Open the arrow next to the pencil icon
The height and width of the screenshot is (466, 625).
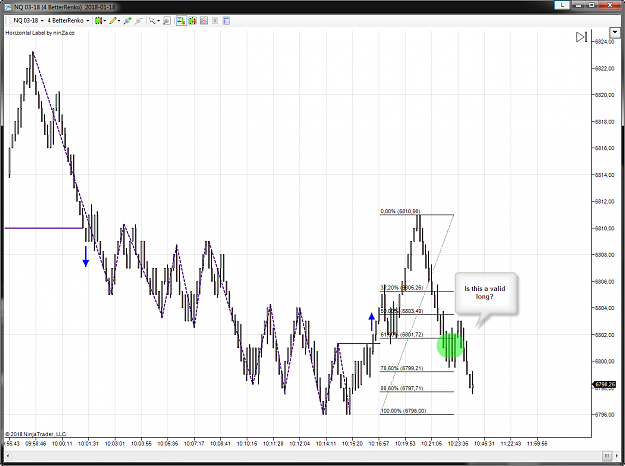coord(119,21)
